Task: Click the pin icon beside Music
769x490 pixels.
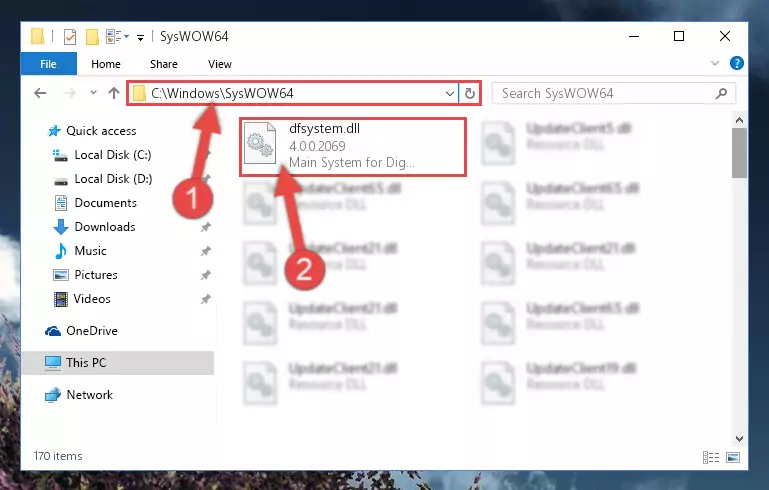Action: coord(205,251)
